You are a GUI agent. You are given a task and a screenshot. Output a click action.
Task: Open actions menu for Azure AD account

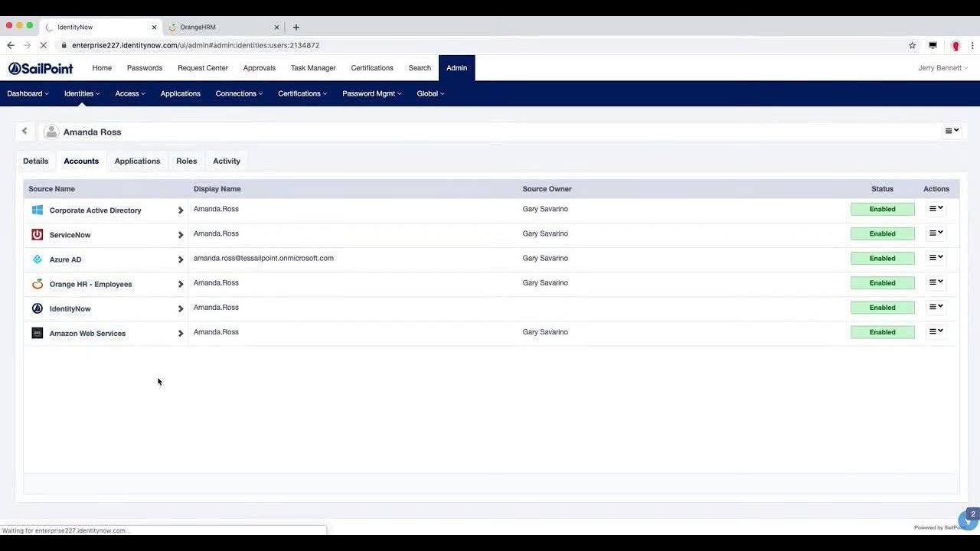tap(936, 257)
